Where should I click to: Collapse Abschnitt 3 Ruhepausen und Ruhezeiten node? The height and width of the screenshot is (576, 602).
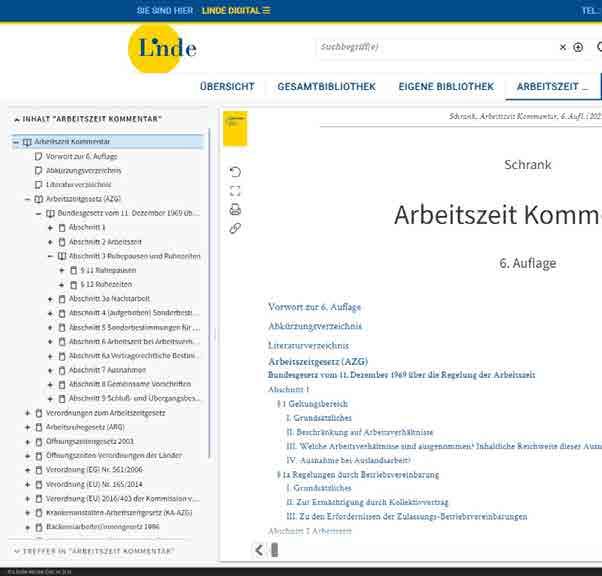[50, 256]
